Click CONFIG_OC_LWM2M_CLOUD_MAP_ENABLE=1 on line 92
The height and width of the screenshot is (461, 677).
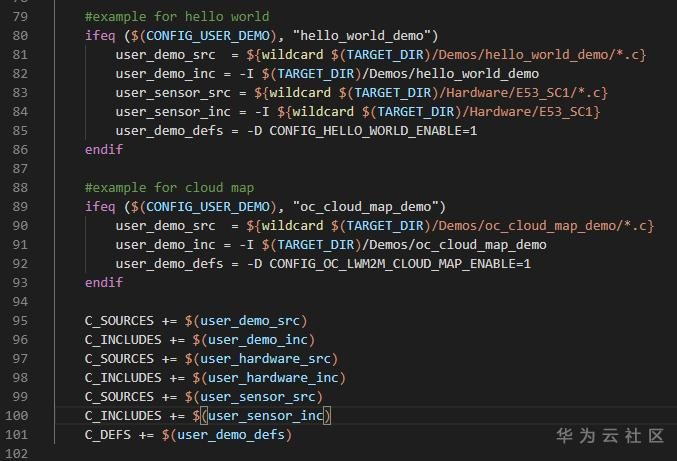400,264
